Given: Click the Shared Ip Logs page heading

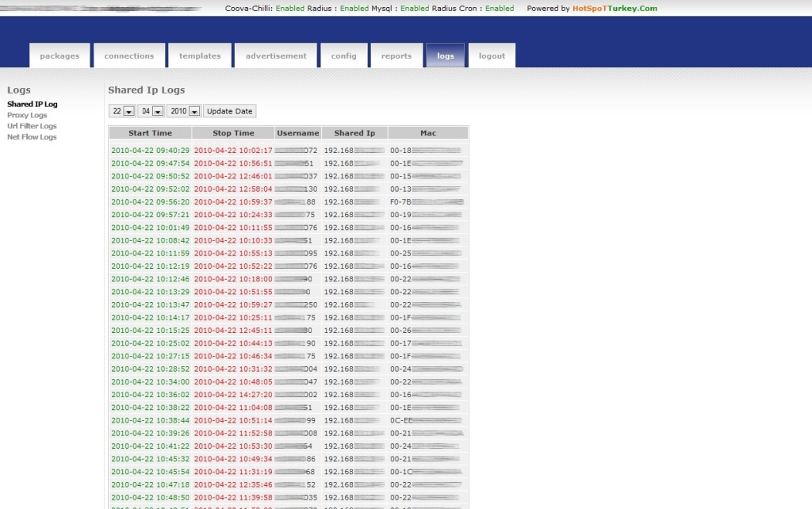Looking at the screenshot, I should pos(147,90).
